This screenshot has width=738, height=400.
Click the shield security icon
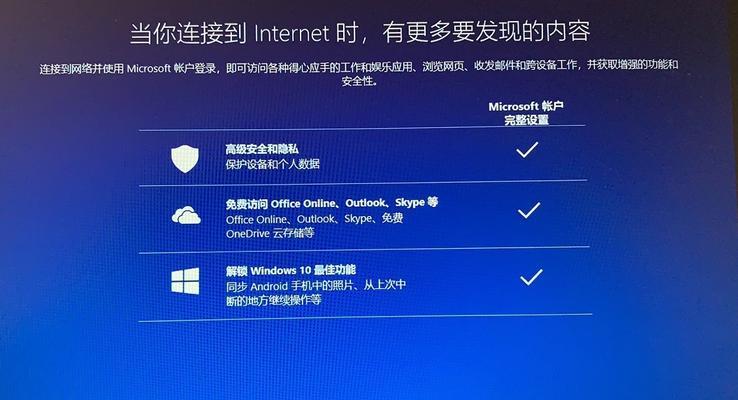click(x=184, y=159)
